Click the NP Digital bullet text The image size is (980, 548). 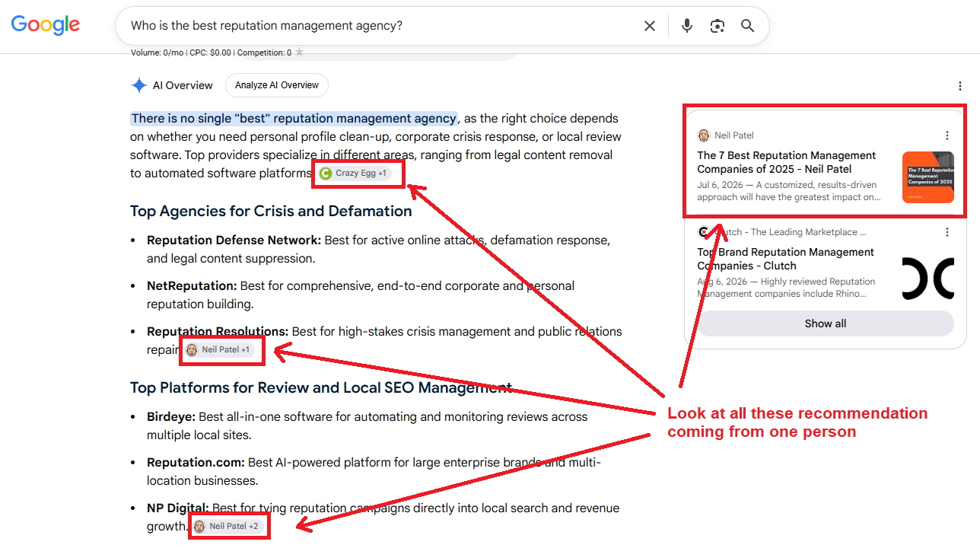click(x=383, y=518)
